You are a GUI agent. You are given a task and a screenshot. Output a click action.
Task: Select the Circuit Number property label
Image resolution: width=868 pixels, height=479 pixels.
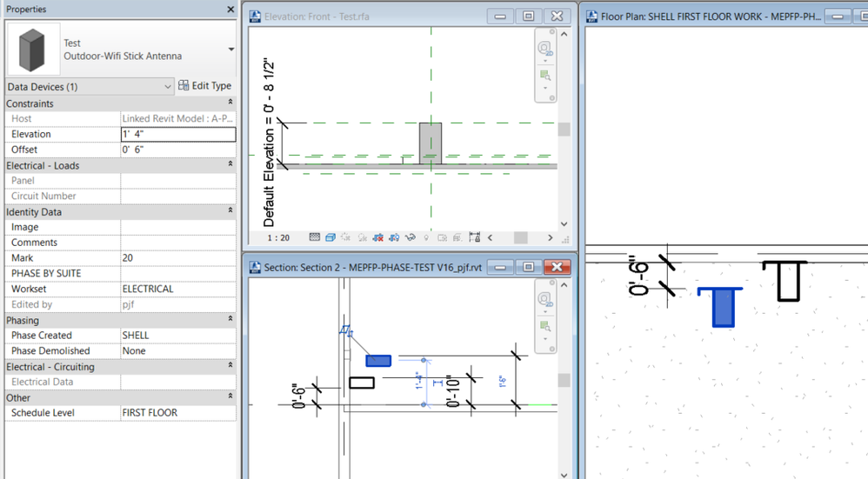43,196
